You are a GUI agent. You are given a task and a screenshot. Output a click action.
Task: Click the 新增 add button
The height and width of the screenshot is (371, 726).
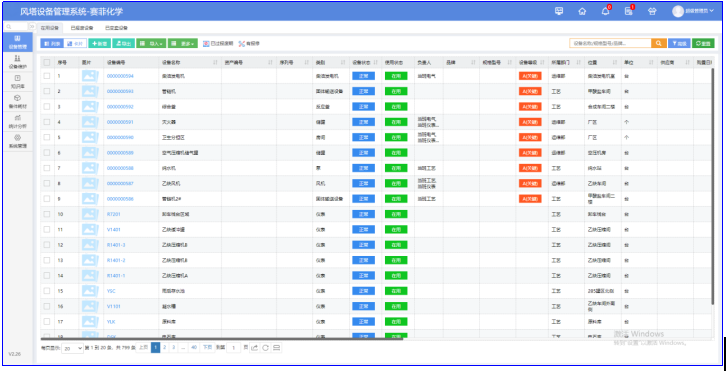click(x=100, y=43)
